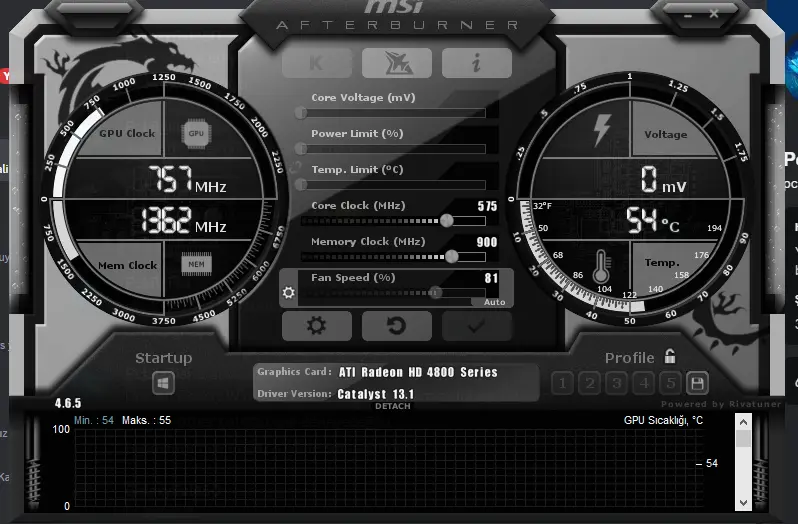Screen dimensions: 798x524
Task: Minimize the Afterburner window
Action: [688, 16]
